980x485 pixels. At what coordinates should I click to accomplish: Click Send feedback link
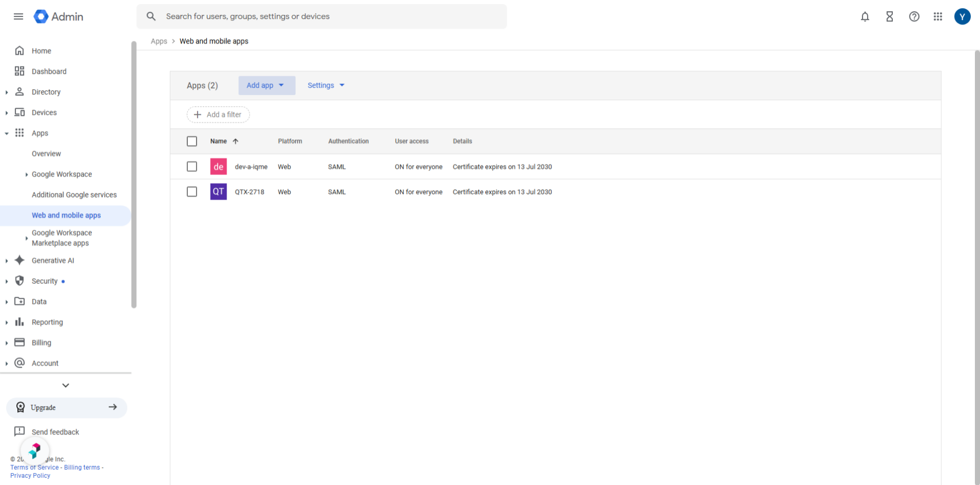pos(55,432)
